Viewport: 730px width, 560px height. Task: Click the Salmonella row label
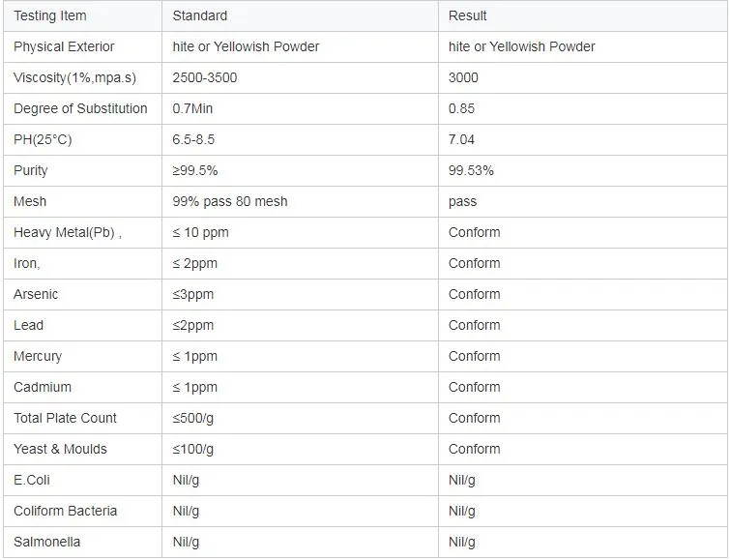[46, 542]
